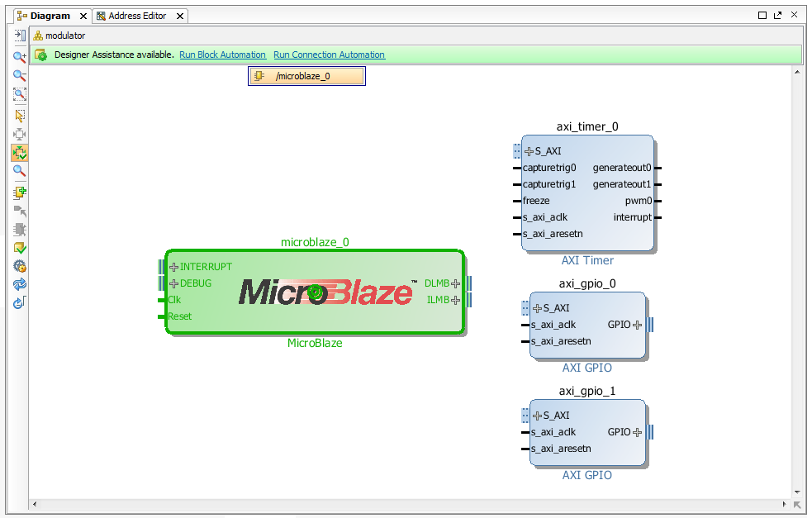Float the diagram panel window
Viewport: 812px width, 518px height.
tap(778, 15)
